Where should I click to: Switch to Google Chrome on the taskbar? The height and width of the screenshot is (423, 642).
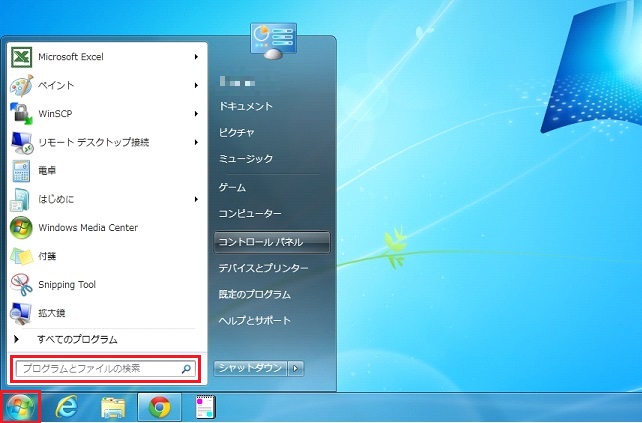coord(160,407)
